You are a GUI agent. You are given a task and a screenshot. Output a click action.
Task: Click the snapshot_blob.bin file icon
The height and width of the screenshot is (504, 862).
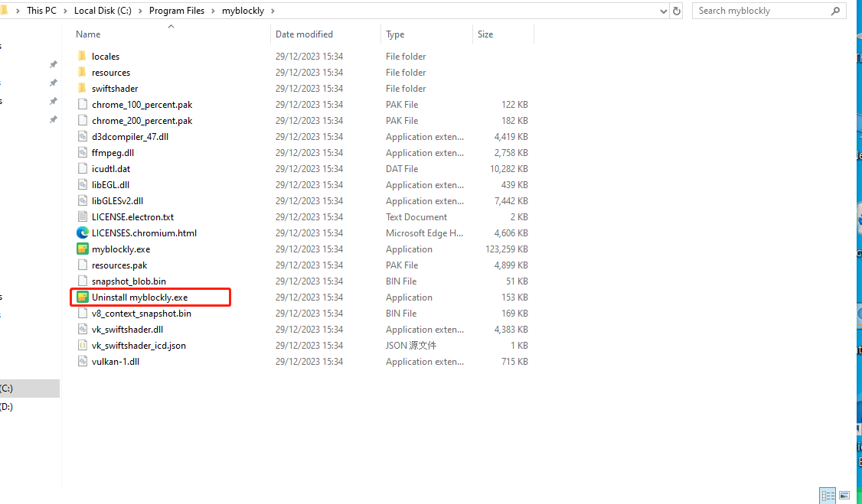83,281
